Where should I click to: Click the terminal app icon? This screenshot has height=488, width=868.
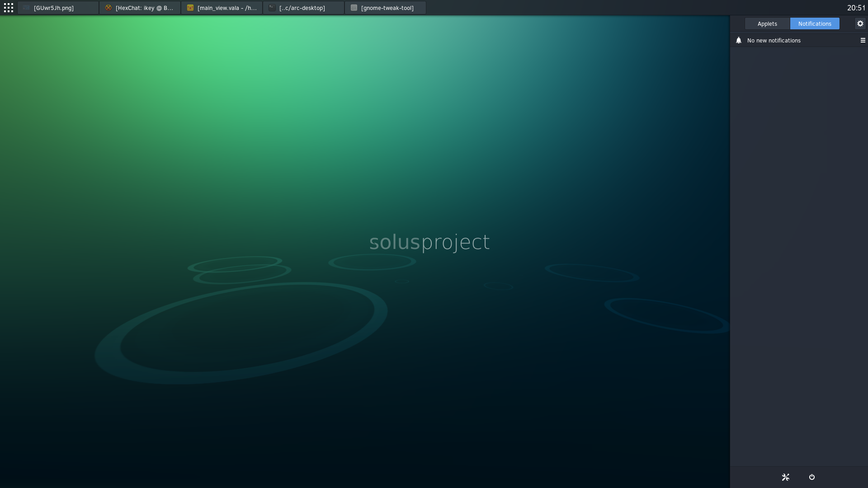point(272,8)
